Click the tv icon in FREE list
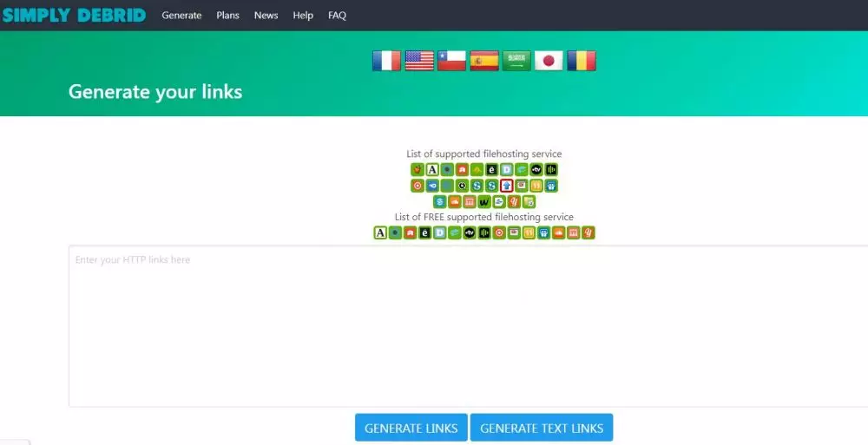The image size is (868, 445). coord(470,232)
